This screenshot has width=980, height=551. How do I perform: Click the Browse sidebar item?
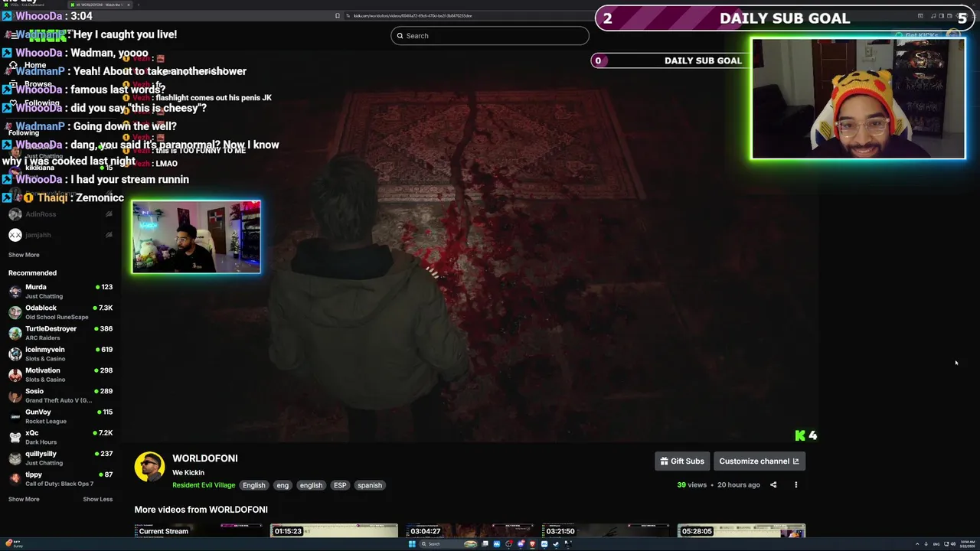tap(31, 84)
